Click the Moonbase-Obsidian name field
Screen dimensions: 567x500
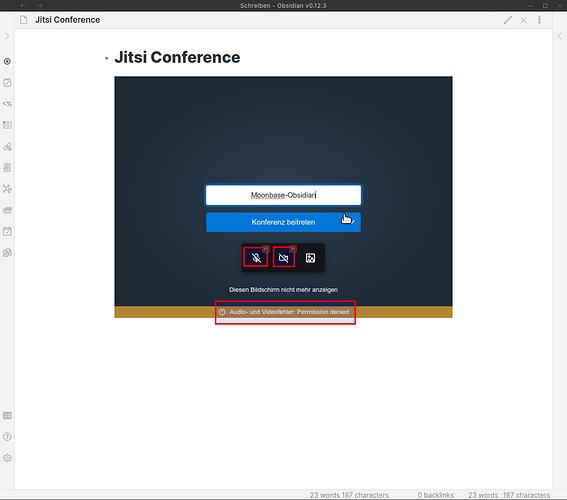click(x=283, y=195)
